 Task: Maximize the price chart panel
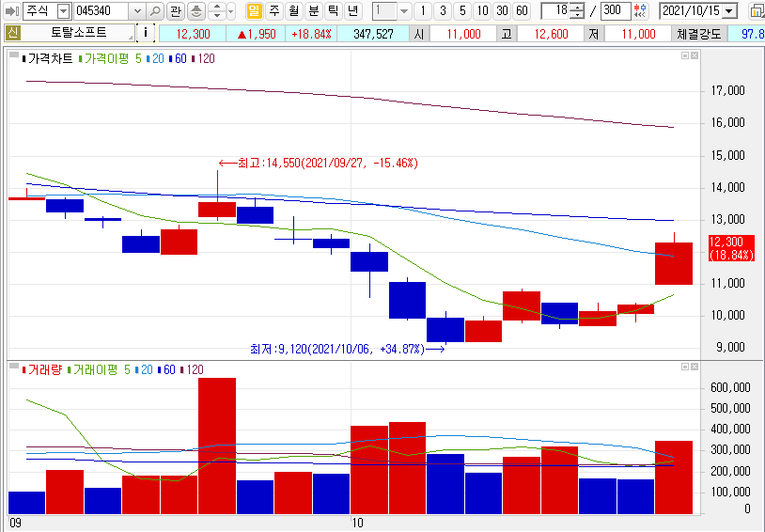coord(685,55)
